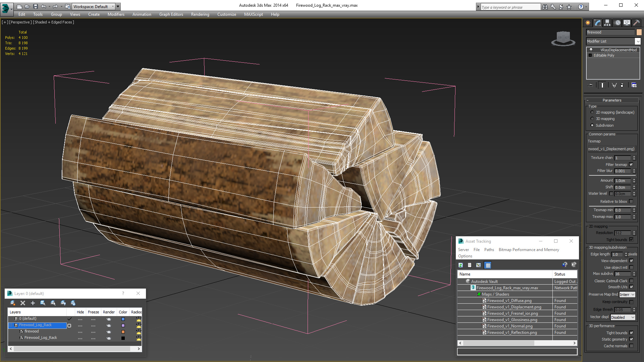The image size is (644, 362).
Task: Switch Asset Tracking to table view icon
Action: point(488,265)
